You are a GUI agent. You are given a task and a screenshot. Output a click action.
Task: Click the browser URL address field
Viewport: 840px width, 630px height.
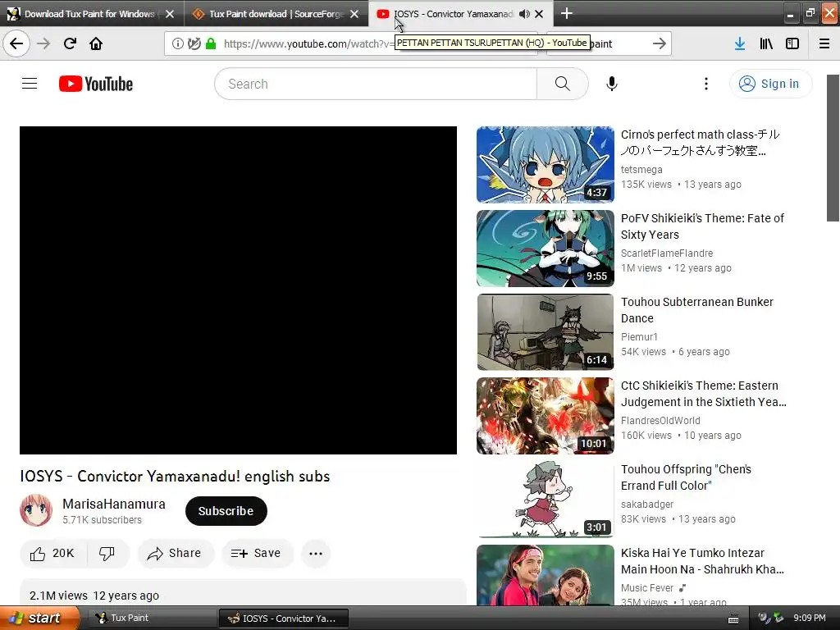click(351, 43)
